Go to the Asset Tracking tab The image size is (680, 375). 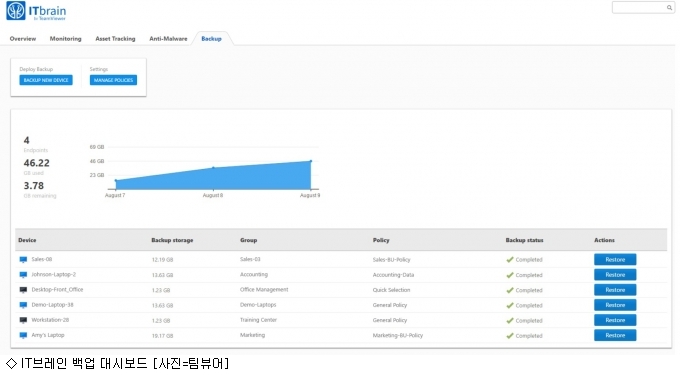(x=115, y=39)
